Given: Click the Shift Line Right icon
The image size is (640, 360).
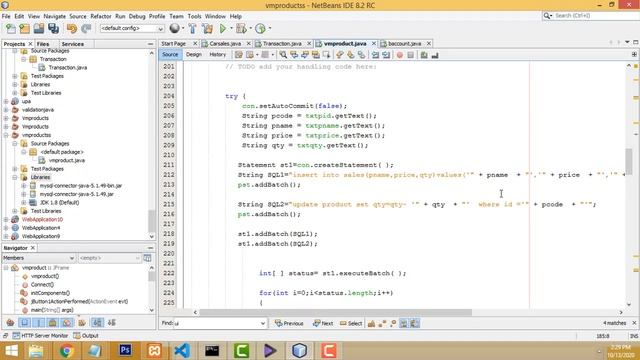Looking at the screenshot, I should point(386,55).
